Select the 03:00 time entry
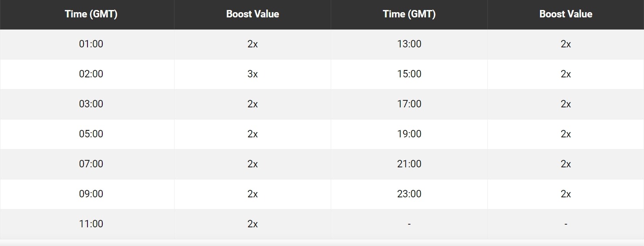The height and width of the screenshot is (246, 644). pos(91,104)
